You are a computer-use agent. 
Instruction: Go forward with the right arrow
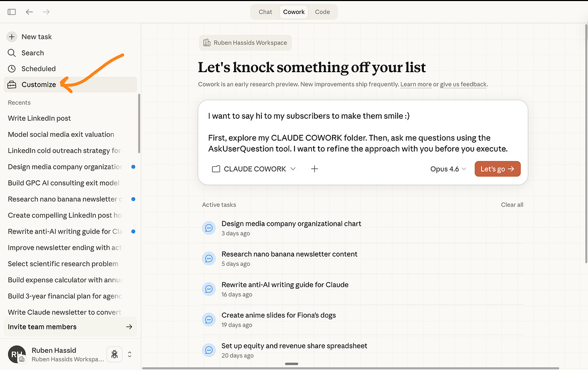point(46,12)
